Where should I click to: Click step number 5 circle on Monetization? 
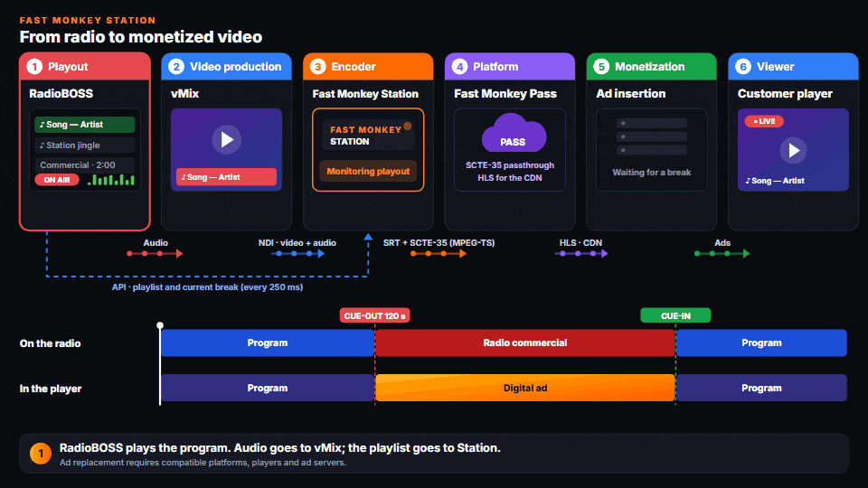coord(601,66)
